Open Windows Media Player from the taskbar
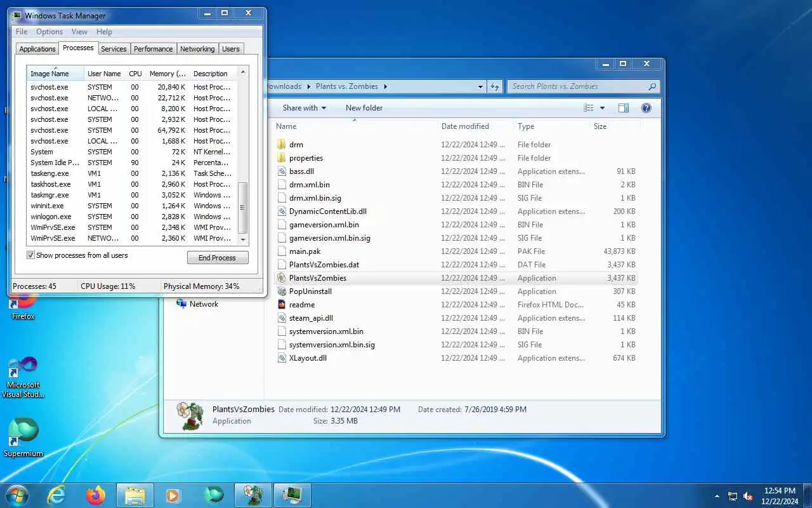Viewport: 812px width, 508px height. pos(173,495)
